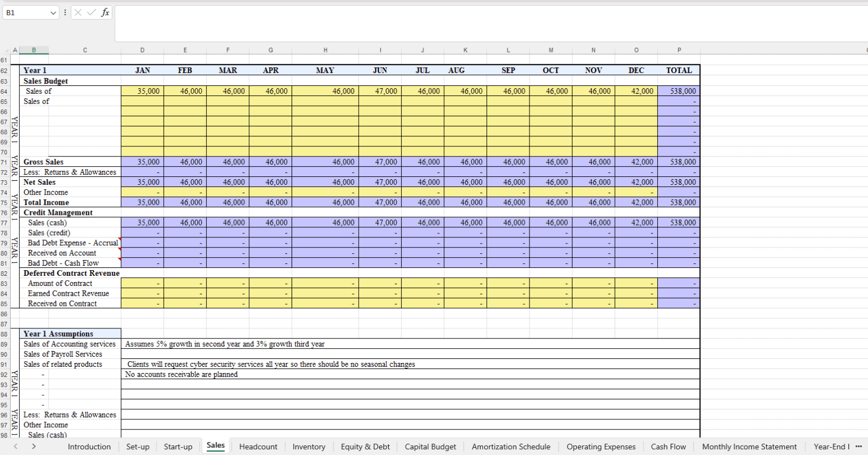Select row 62 header
This screenshot has height=455, width=868.
click(x=6, y=70)
